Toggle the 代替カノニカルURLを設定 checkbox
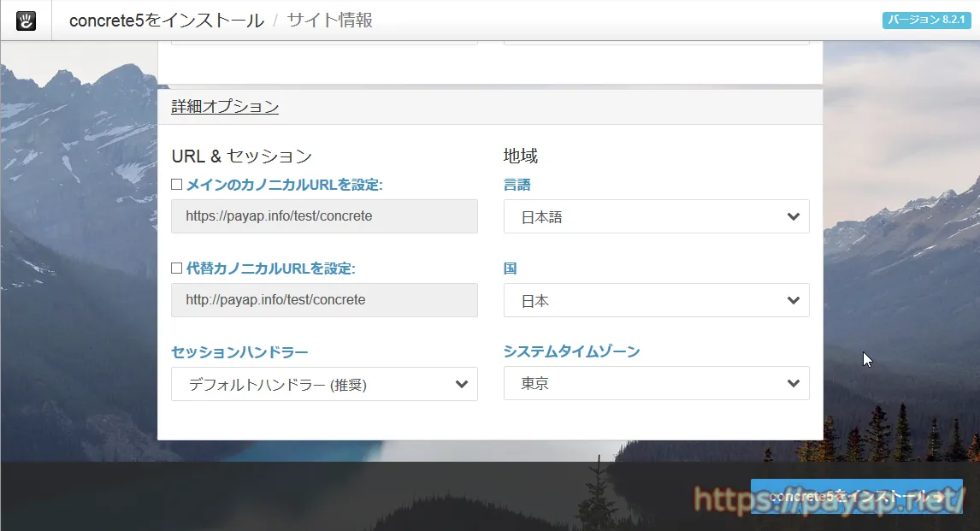Screen dimensions: 980x531 click(177, 268)
